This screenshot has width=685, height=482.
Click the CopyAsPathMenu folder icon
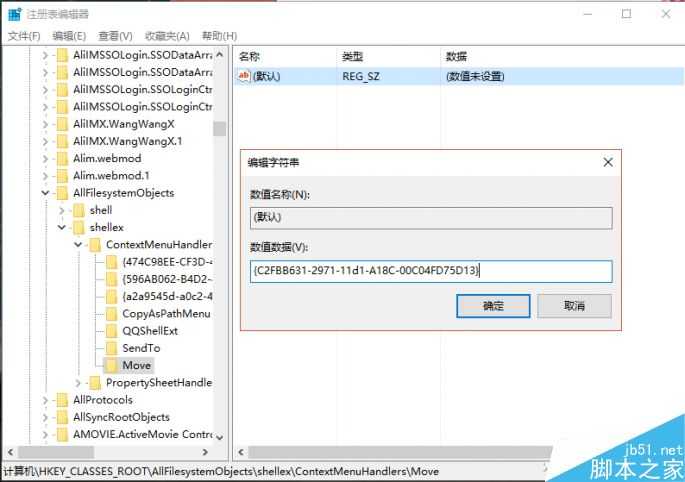point(112,314)
